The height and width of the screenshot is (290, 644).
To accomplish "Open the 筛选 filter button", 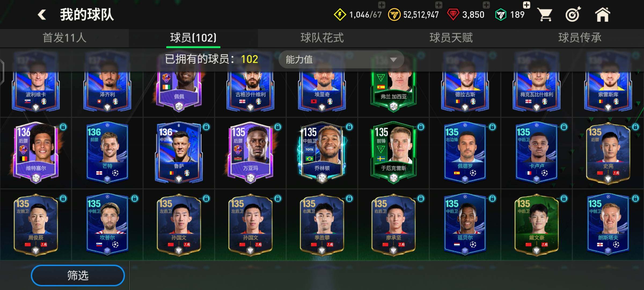I will (x=78, y=275).
